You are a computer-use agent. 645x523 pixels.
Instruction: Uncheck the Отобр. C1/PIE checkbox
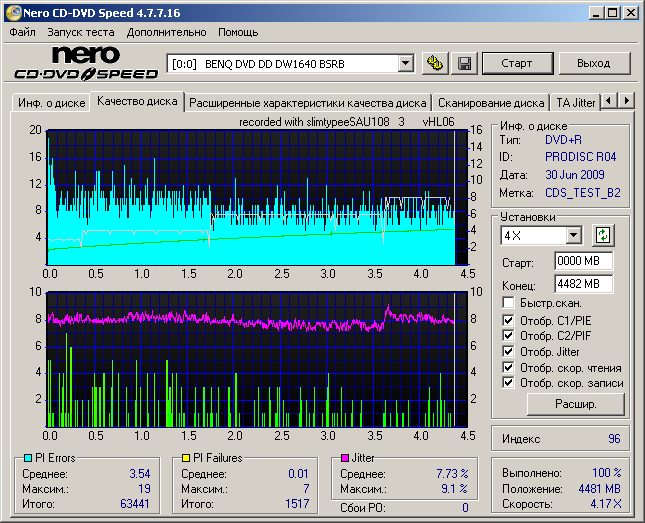[x=509, y=319]
